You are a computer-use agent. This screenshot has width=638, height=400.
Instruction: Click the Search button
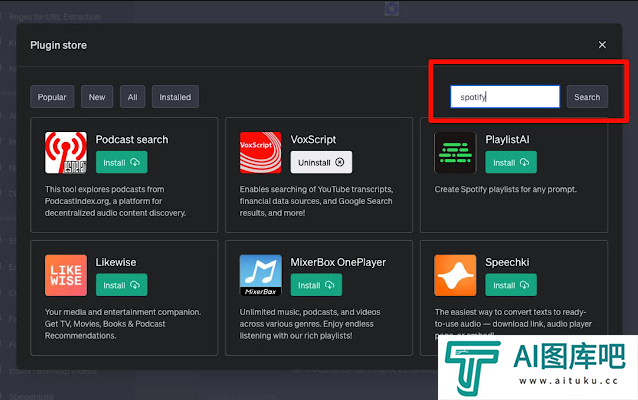[x=587, y=97]
